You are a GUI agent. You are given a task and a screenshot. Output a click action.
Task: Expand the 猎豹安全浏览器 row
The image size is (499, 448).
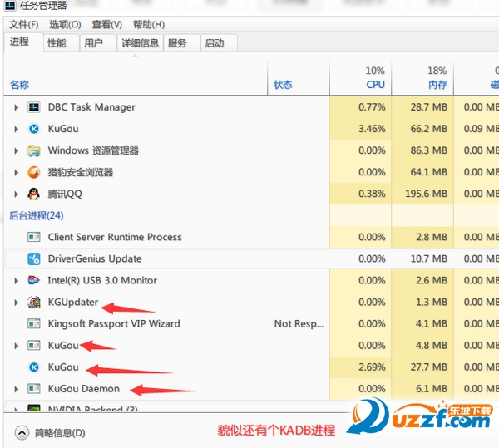17,172
